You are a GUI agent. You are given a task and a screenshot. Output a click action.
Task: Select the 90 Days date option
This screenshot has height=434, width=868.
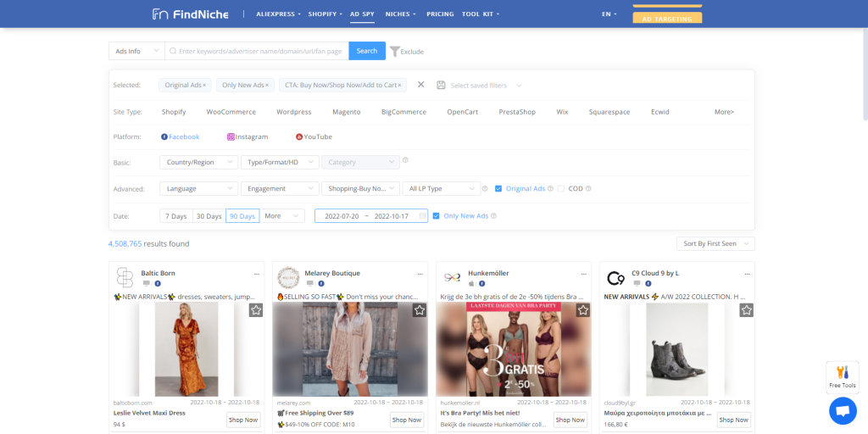242,216
